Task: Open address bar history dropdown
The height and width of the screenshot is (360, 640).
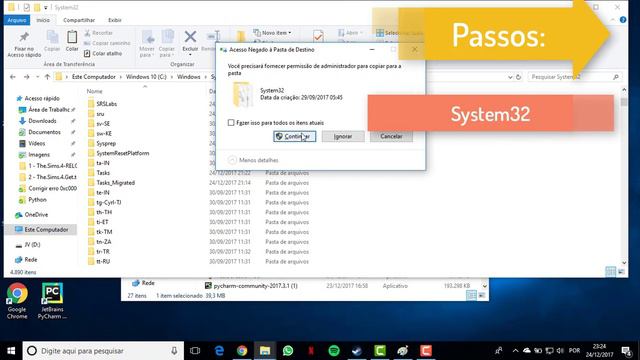Action: [510, 77]
